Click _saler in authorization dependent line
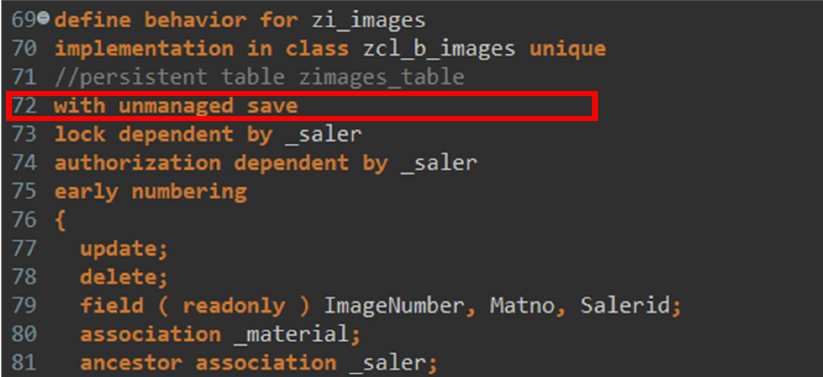This screenshot has width=823, height=377. pos(439,163)
